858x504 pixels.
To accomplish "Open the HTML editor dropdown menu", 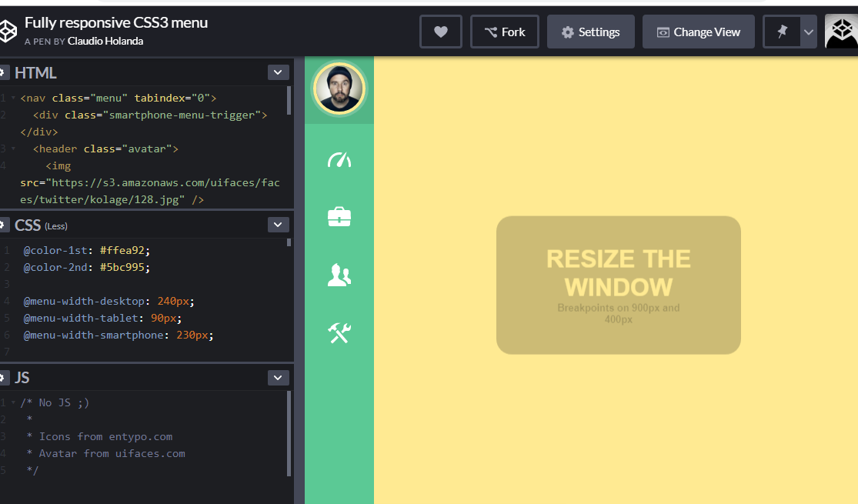I will pyautogui.click(x=278, y=72).
